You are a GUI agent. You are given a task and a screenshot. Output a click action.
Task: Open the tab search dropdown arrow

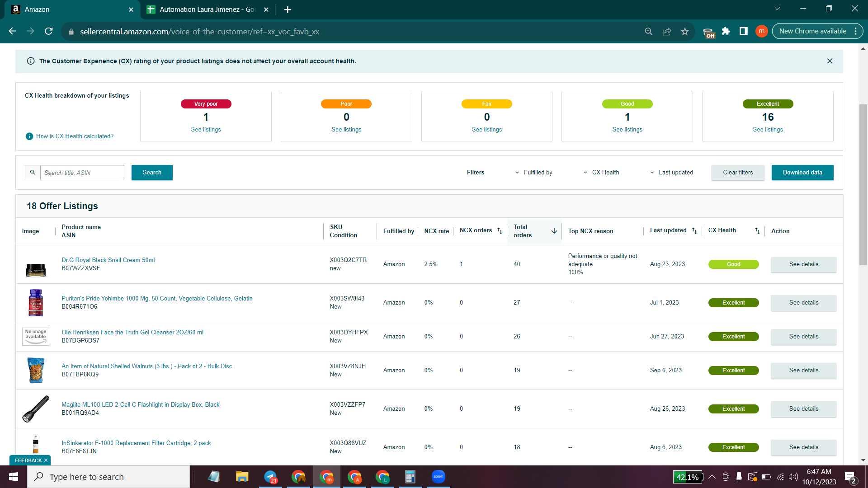(x=777, y=9)
